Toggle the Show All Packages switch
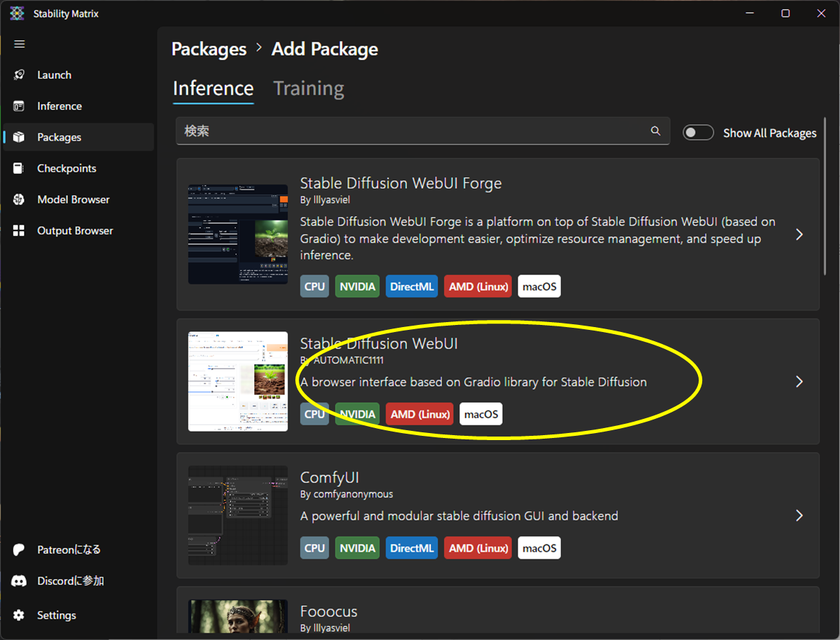Screen dimensions: 840x640 click(698, 133)
